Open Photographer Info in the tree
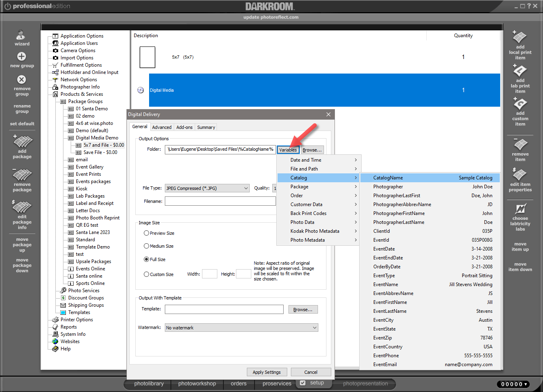 click(80, 87)
